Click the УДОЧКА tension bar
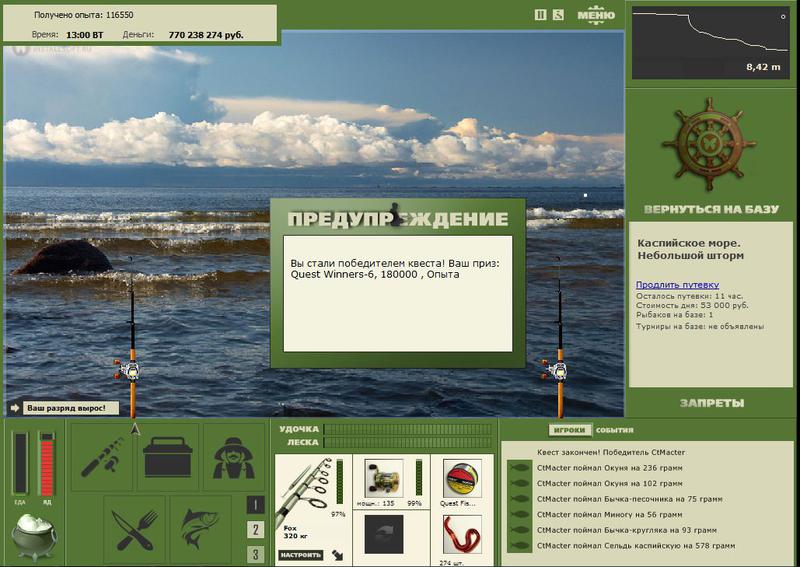Screen dimensions: 800x567 [408, 429]
